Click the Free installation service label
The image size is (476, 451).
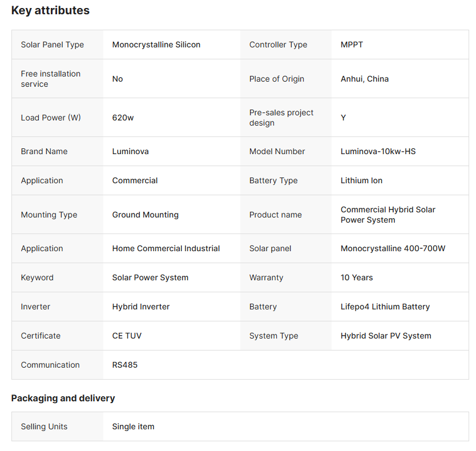coord(51,79)
